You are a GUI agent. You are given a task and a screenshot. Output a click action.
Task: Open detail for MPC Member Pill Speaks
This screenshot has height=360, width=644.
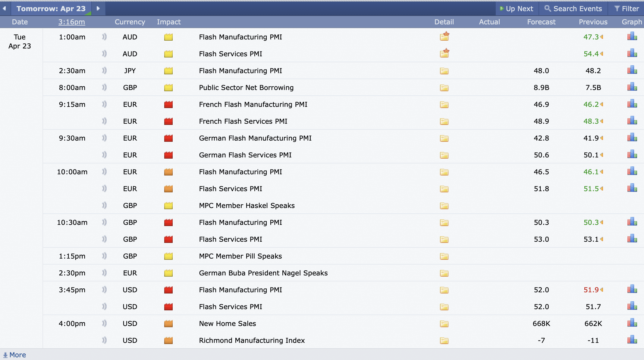point(444,256)
